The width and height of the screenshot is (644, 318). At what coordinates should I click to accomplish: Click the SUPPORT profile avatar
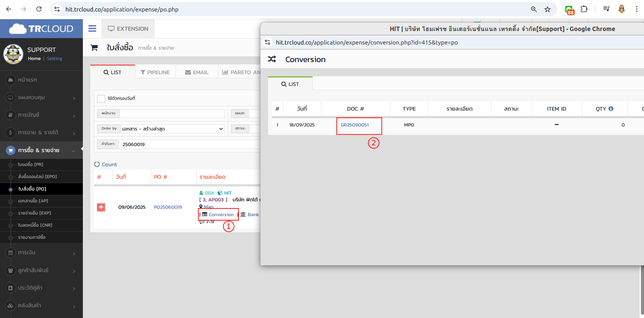pos(13,54)
